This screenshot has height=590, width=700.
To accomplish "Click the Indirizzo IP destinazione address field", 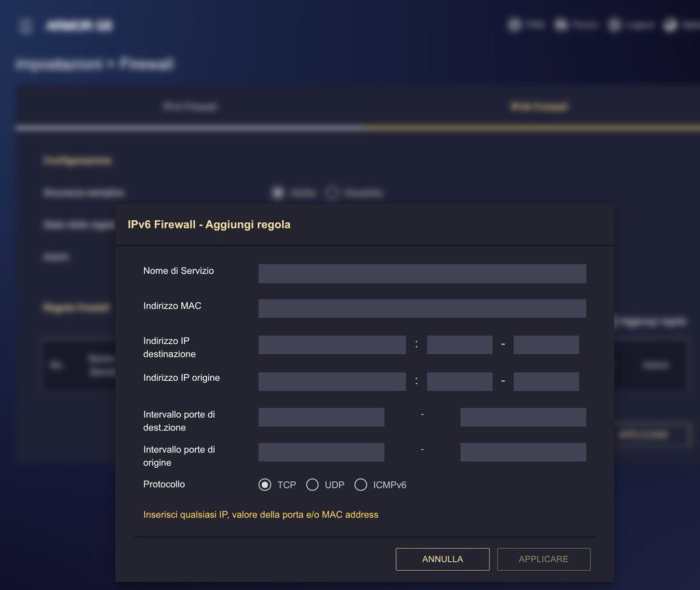I will pos(332,345).
